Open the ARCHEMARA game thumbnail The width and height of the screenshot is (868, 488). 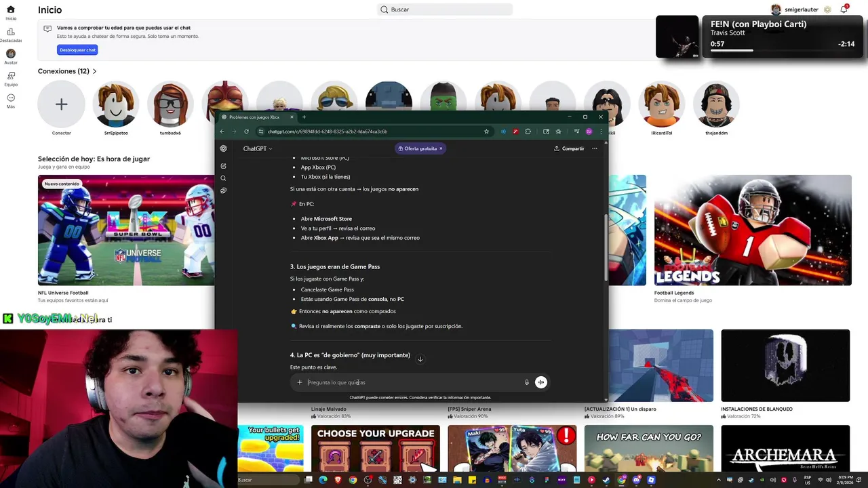[x=785, y=449]
